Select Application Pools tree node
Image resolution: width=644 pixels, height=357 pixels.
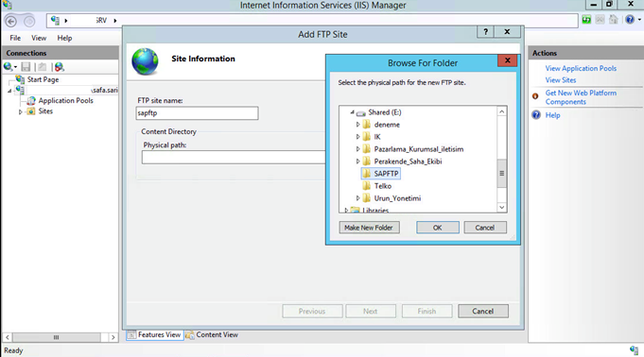[x=65, y=100]
